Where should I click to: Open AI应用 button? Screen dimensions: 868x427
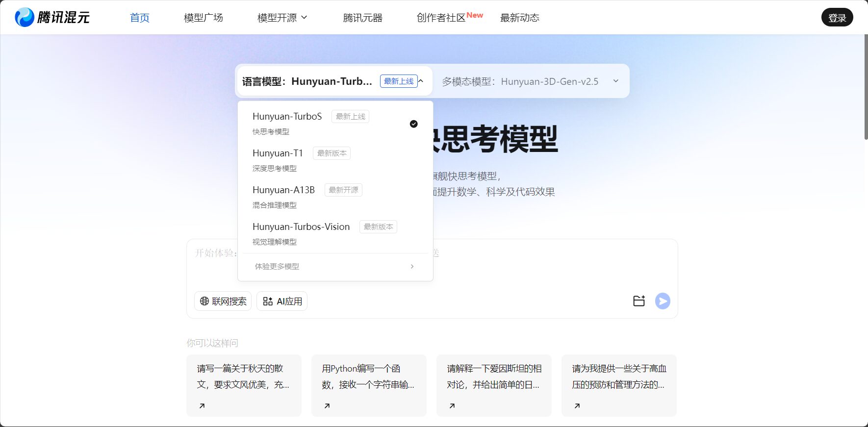[282, 301]
